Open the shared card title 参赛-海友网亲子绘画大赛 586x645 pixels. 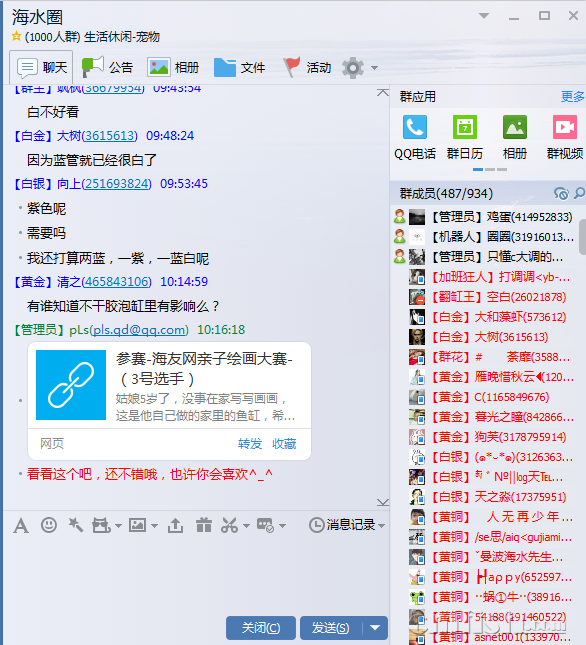coord(204,369)
